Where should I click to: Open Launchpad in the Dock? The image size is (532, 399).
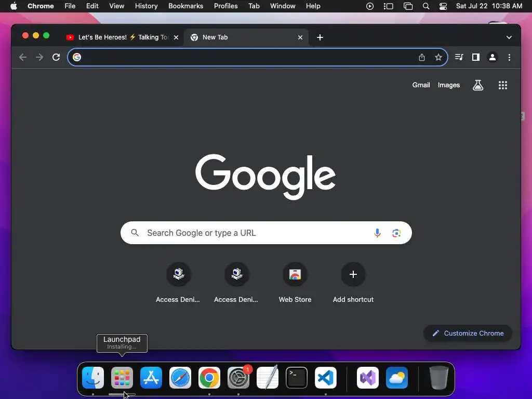coord(122,378)
